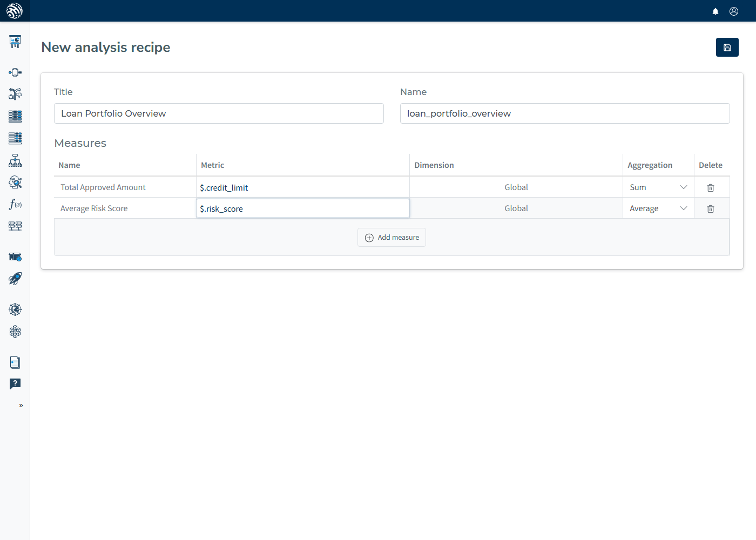Open the documents page icon in sidebar

click(x=15, y=362)
